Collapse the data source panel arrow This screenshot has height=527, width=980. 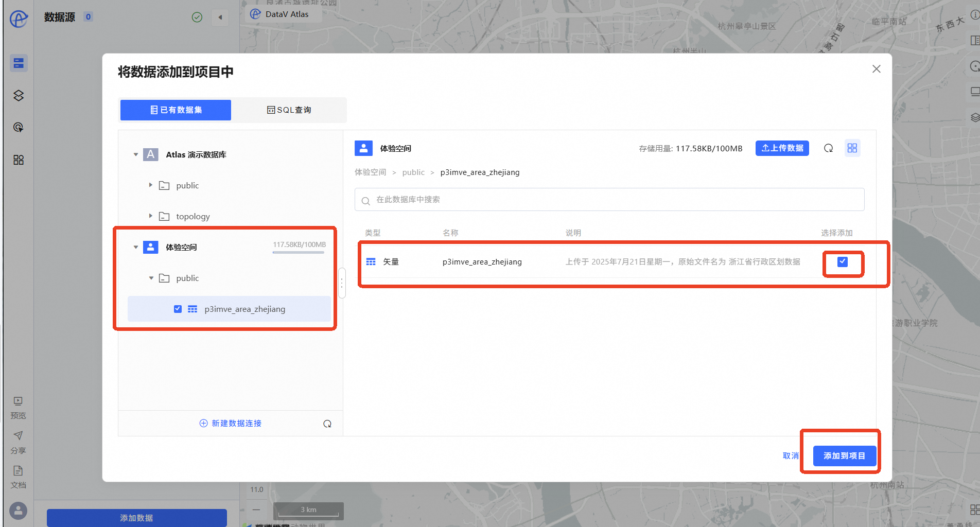[x=220, y=17]
